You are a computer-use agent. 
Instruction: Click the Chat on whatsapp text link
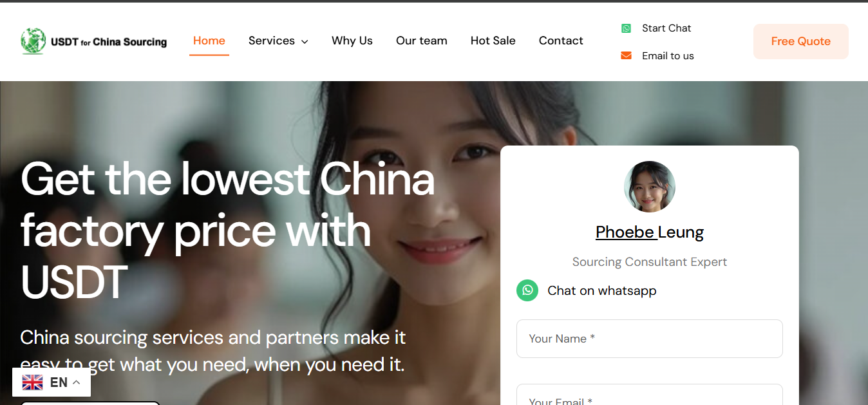602,290
